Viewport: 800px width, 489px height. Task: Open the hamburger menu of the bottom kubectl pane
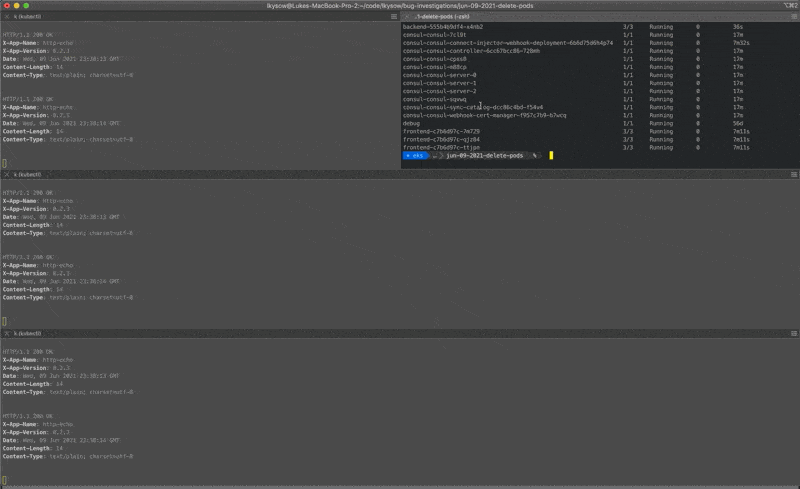tap(794, 333)
